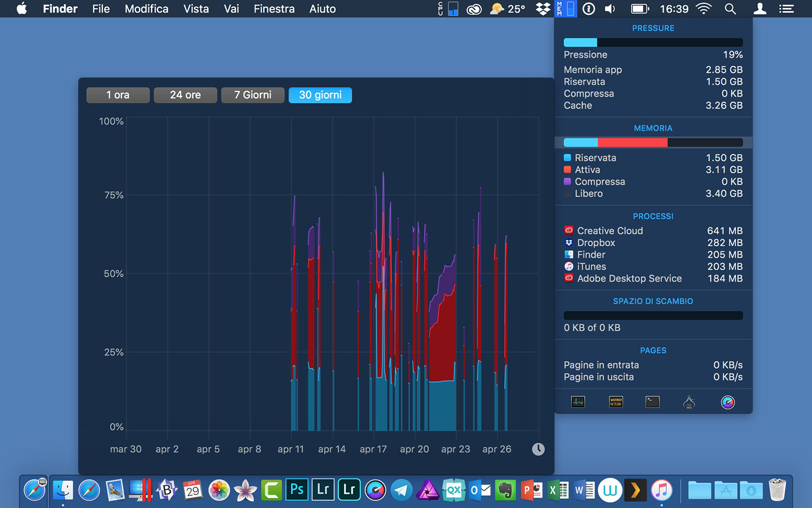
Task: Open the Trash in the Dock
Action: (x=777, y=490)
